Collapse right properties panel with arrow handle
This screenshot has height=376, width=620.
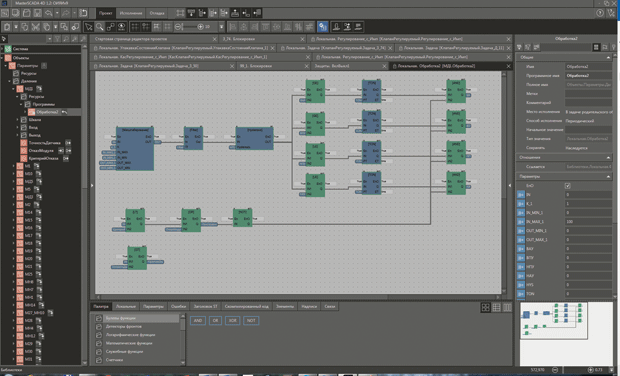[509, 185]
